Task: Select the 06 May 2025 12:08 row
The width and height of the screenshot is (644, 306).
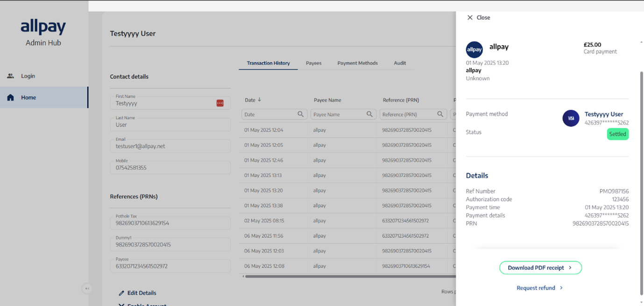Action: click(348, 266)
